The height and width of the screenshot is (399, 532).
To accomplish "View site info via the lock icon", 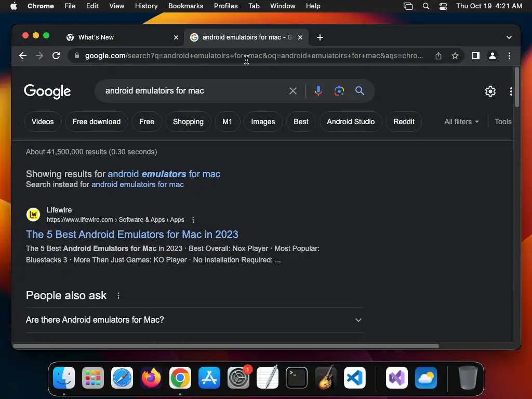I will [x=77, y=56].
